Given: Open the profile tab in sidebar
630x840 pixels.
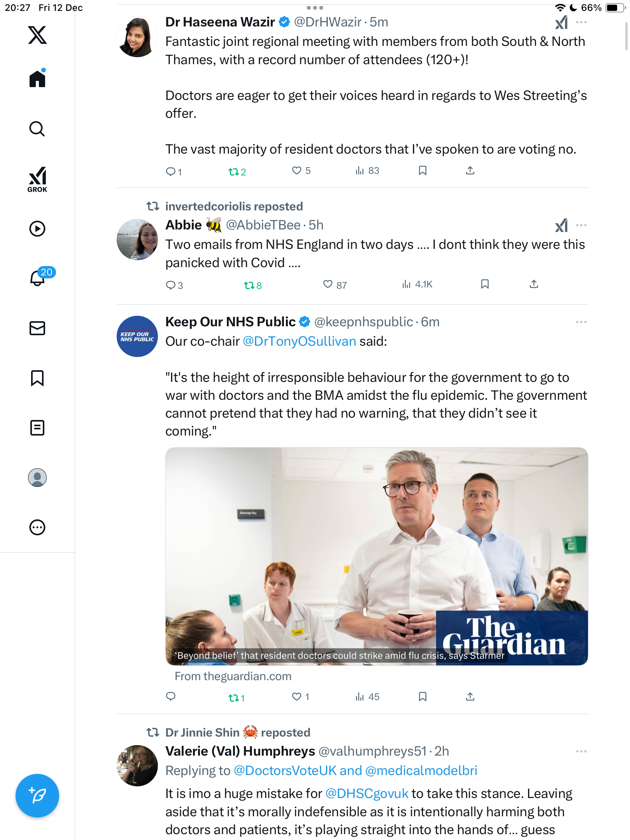Looking at the screenshot, I should tap(37, 478).
